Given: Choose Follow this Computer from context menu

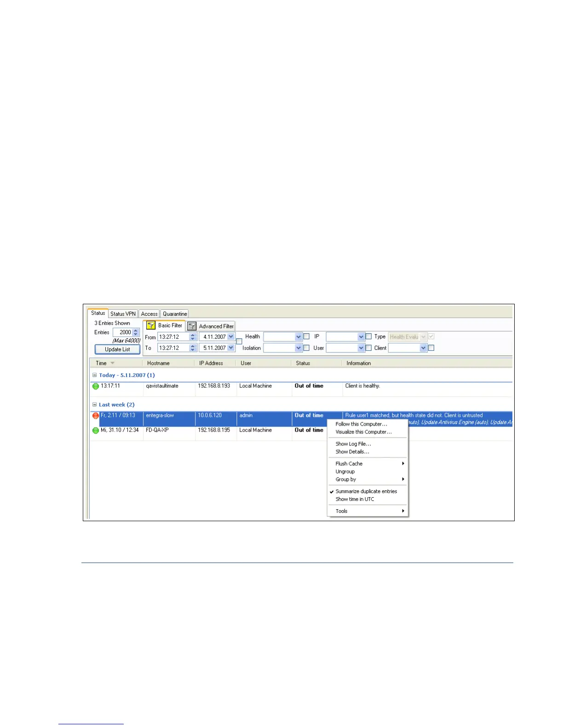Looking at the screenshot, I should click(x=362, y=424).
